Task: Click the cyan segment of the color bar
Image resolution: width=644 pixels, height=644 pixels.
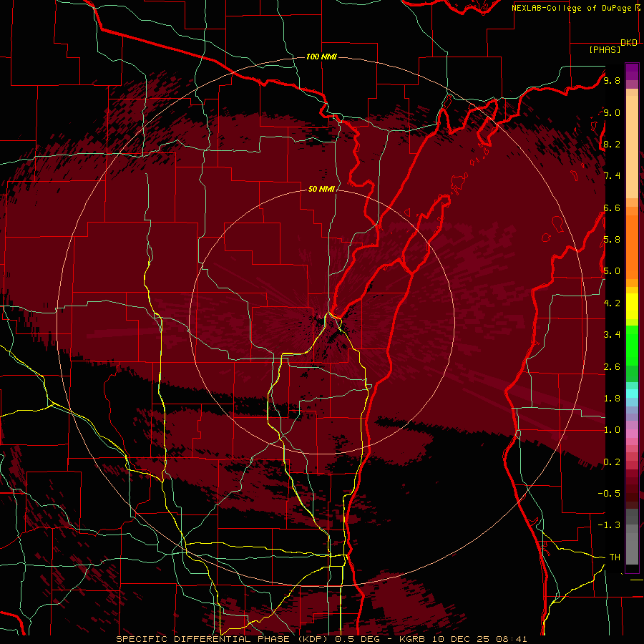Action: [x=632, y=393]
